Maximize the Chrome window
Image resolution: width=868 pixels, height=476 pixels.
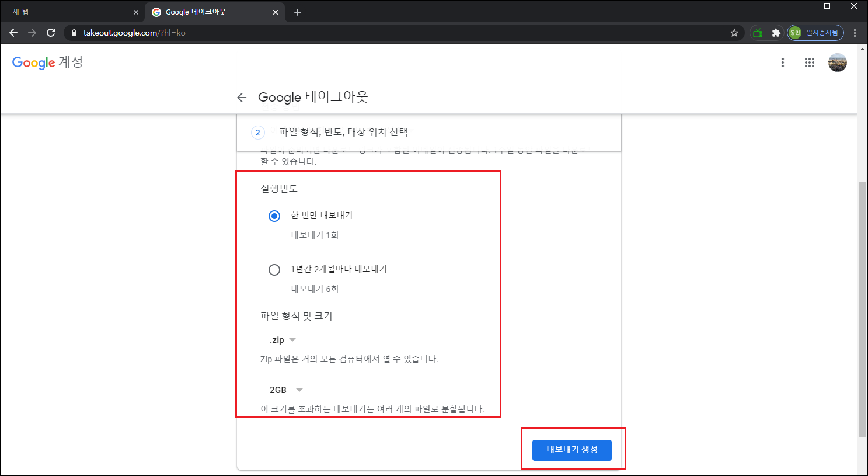tap(827, 6)
